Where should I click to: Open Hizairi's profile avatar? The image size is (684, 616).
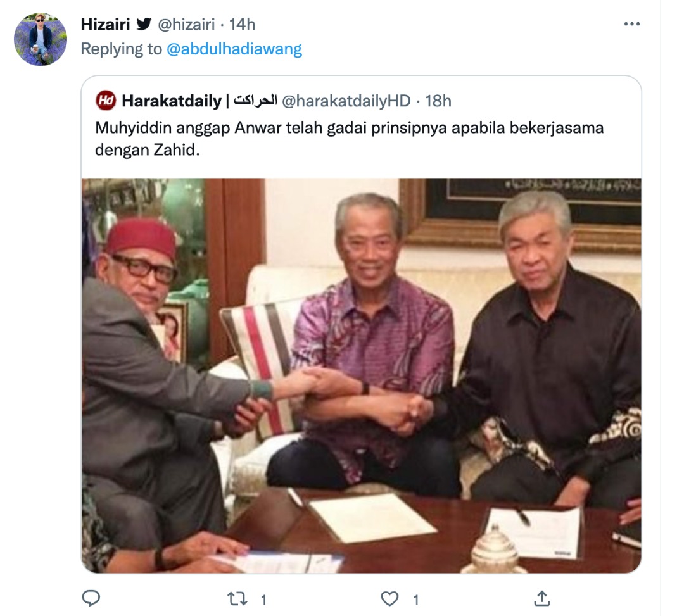(41, 39)
